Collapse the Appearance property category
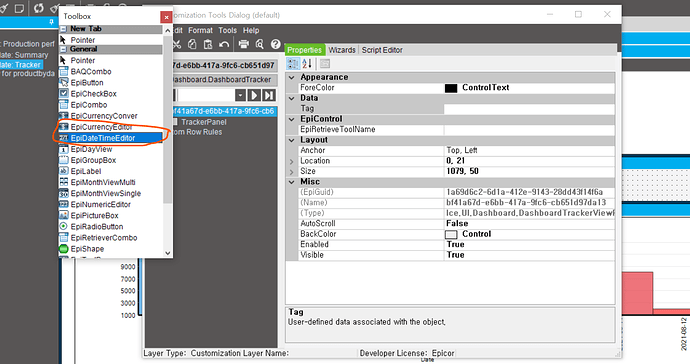 [291, 77]
